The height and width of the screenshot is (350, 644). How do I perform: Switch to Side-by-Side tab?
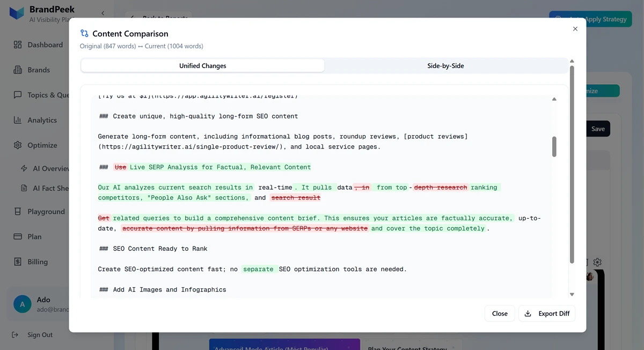445,65
